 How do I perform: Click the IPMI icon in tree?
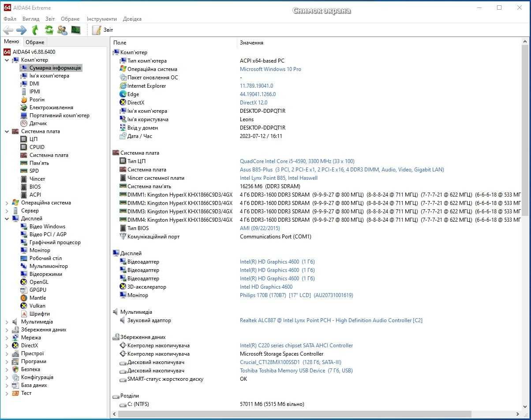(x=24, y=92)
